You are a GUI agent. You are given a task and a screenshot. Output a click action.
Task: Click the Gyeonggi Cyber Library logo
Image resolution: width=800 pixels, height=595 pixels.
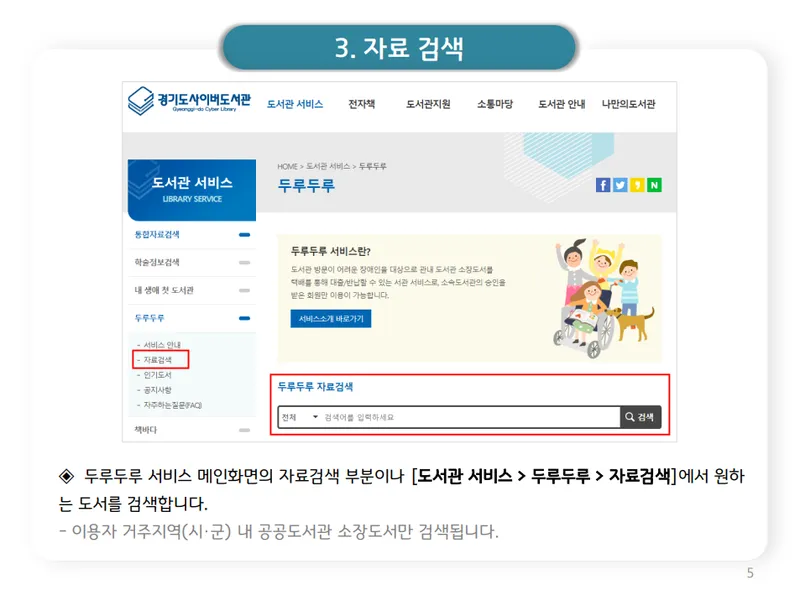point(189,101)
